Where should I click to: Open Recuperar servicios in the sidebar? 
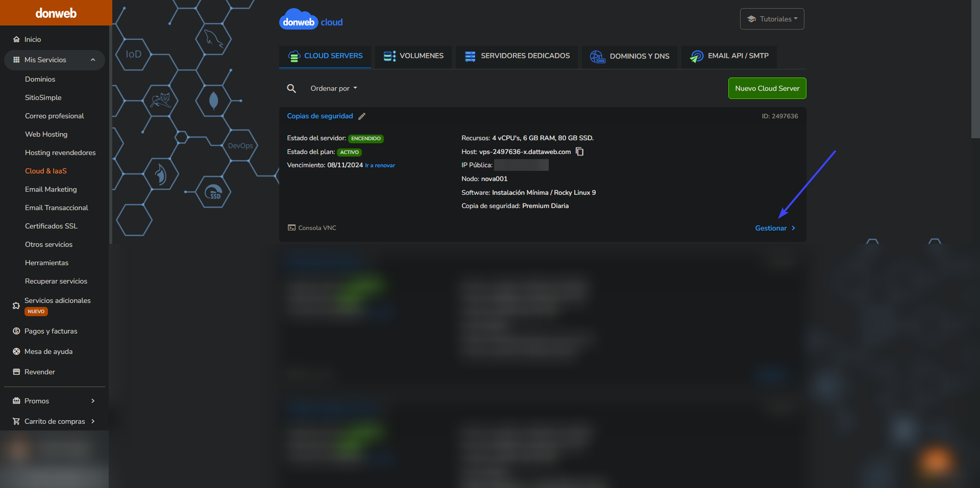[56, 281]
